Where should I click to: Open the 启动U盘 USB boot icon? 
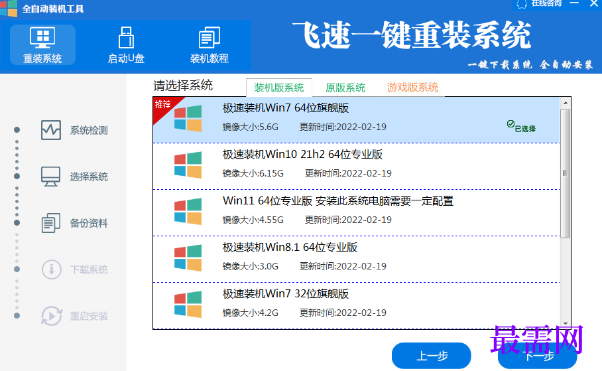click(x=126, y=37)
